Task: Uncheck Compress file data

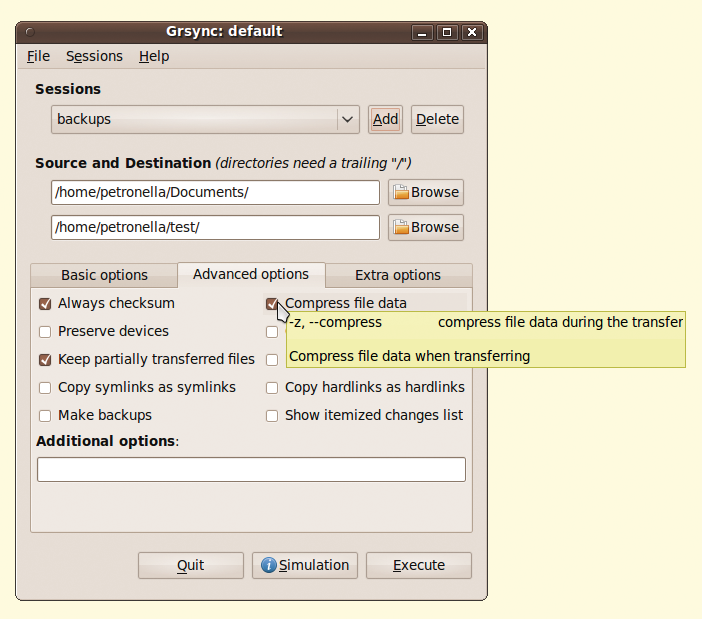Action: point(272,304)
